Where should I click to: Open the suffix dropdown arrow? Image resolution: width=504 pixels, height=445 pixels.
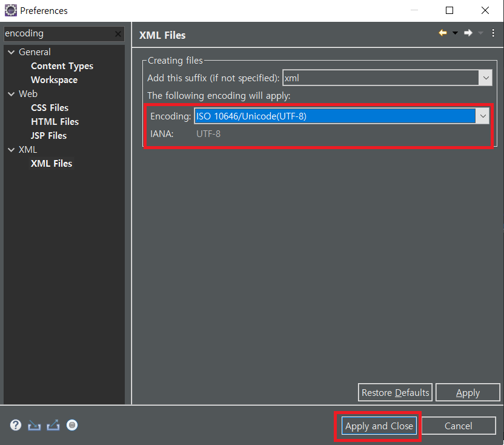point(486,78)
